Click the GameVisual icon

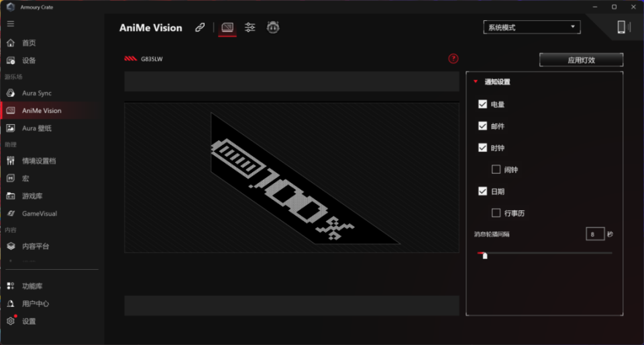coord(11,213)
